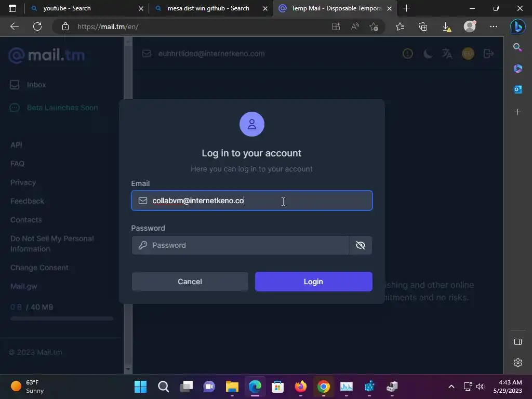Open browser Collections icon

423,26
